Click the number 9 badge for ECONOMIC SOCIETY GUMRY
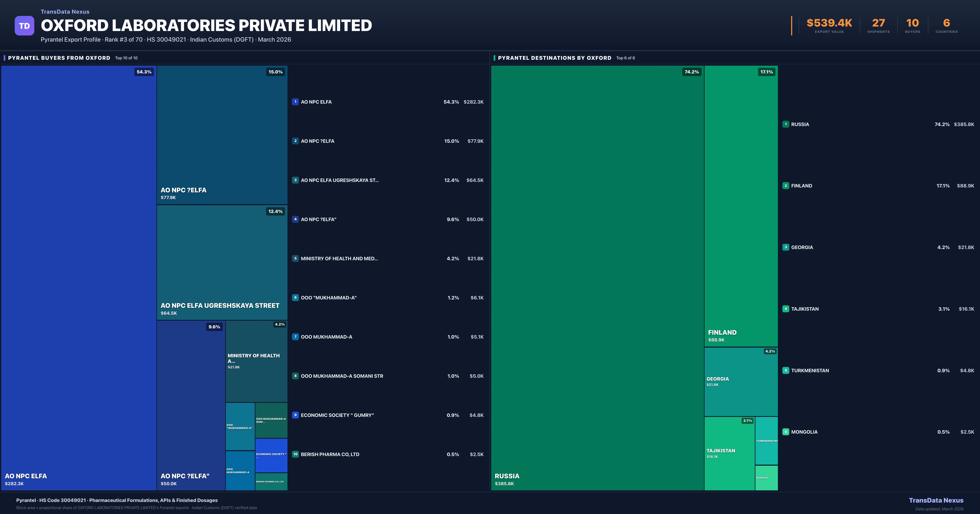Viewport: 980px width, 514px height. pos(296,415)
